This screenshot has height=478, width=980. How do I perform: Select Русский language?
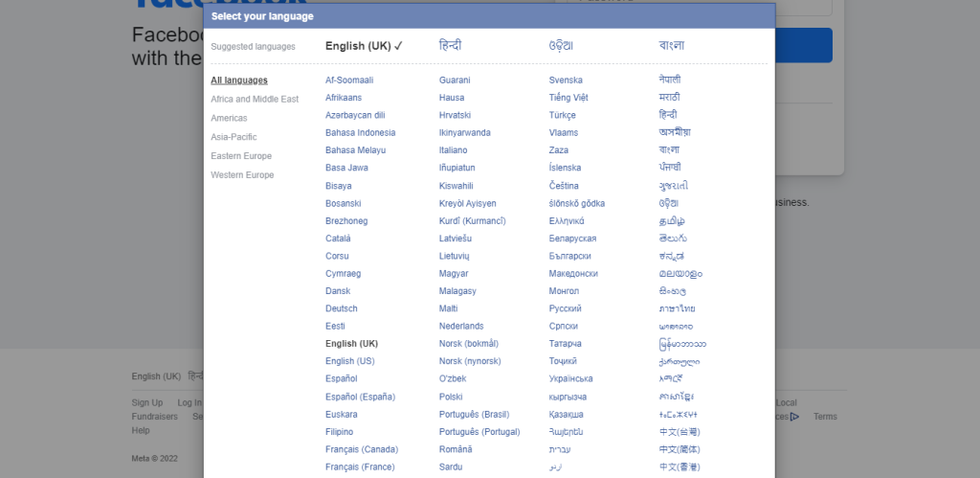565,308
